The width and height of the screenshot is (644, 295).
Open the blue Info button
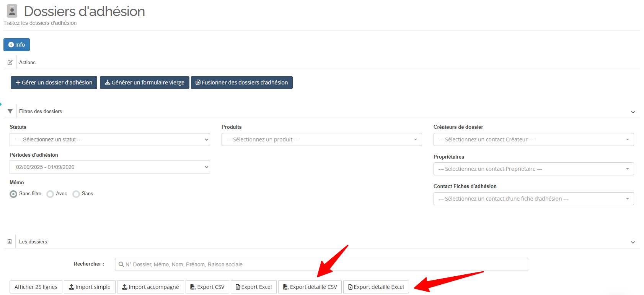pos(16,45)
